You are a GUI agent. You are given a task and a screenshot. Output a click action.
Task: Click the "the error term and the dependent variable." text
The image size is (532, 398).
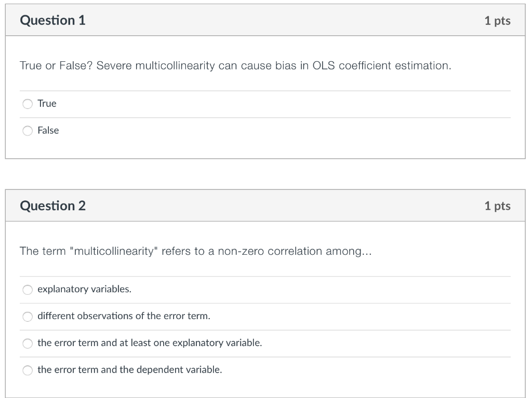pyautogui.click(x=129, y=370)
